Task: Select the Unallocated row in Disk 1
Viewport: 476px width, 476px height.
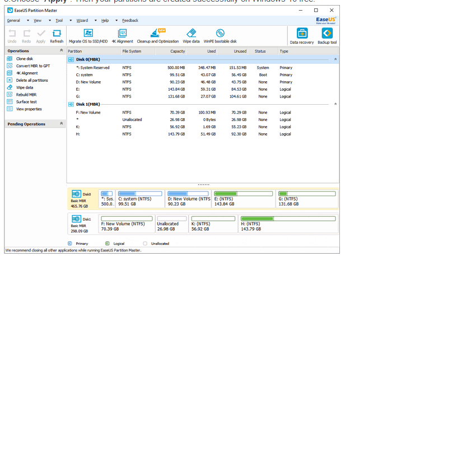Action: (x=203, y=120)
